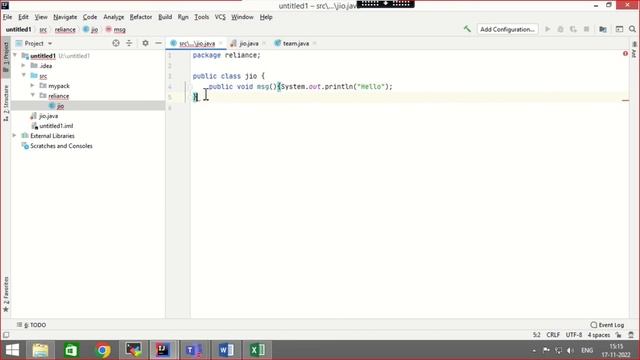Open Microsoft Excel from taskbar
The image size is (640, 360).
tap(257, 350)
